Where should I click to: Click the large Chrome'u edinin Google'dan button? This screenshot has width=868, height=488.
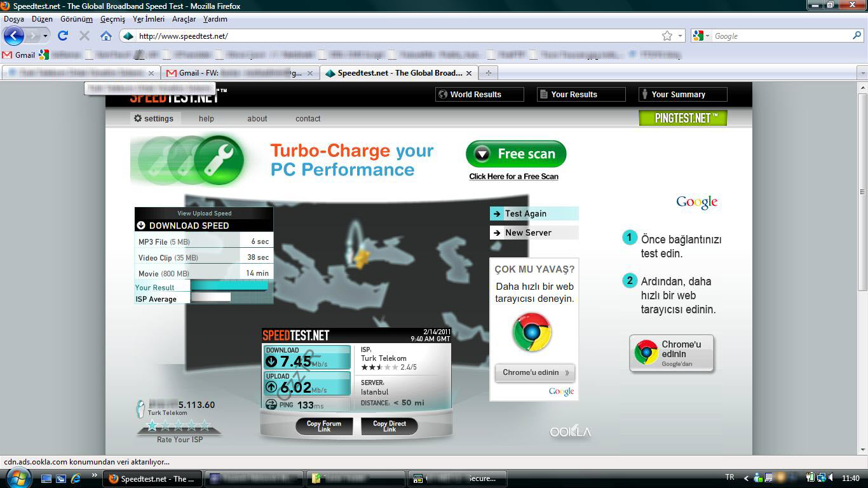pyautogui.click(x=672, y=353)
